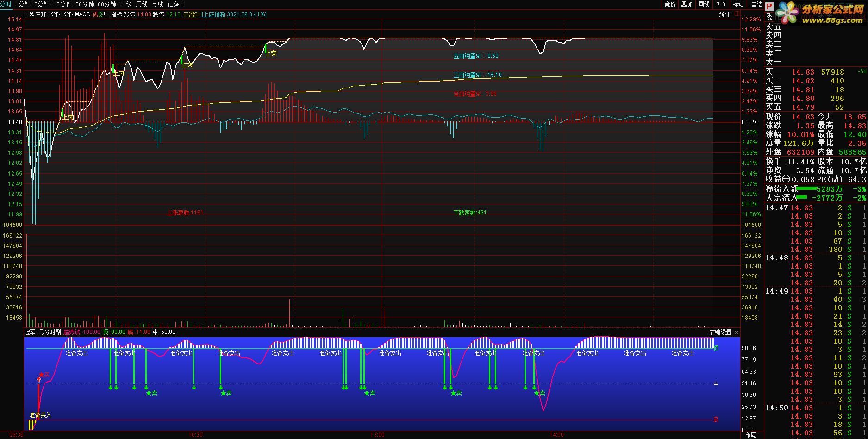The image size is (868, 439).
Task: Click the 14:00 time axis marker
Action: (x=556, y=435)
